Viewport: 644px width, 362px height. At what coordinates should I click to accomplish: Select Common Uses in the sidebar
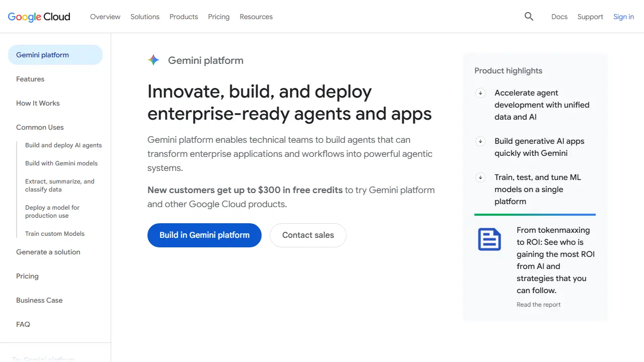[40, 127]
